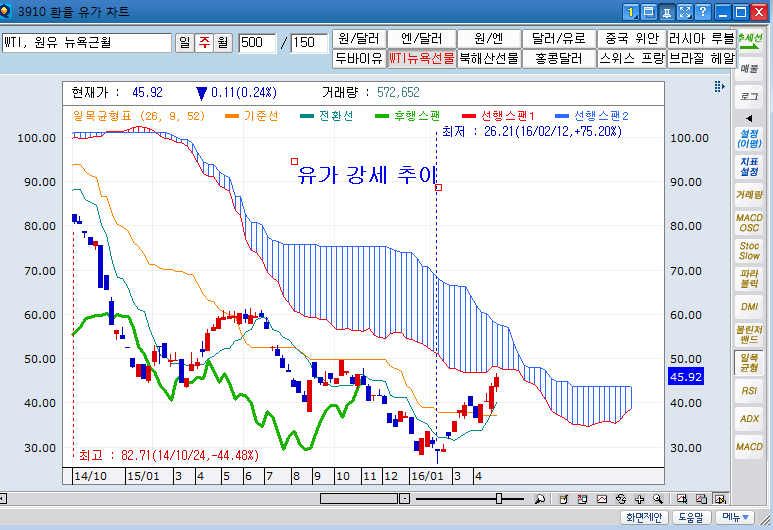Click the WTI symbol name input field
The width and height of the screenshot is (773, 530).
click(87, 43)
